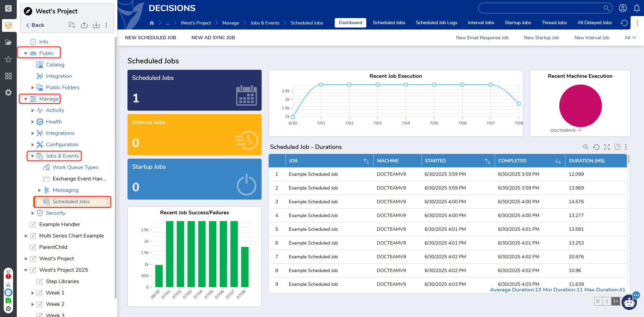Sort by the COMPLETED column header
This screenshot has height=317, width=644.
click(x=530, y=161)
